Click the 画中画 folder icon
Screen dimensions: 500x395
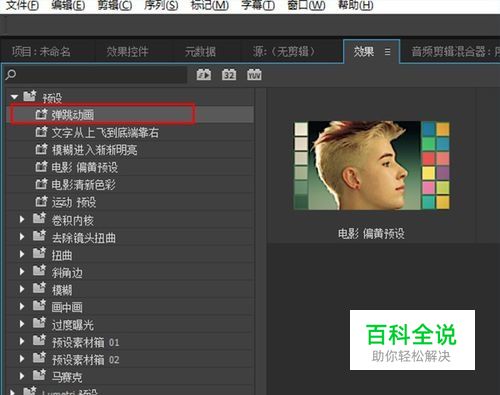pyautogui.click(x=39, y=305)
